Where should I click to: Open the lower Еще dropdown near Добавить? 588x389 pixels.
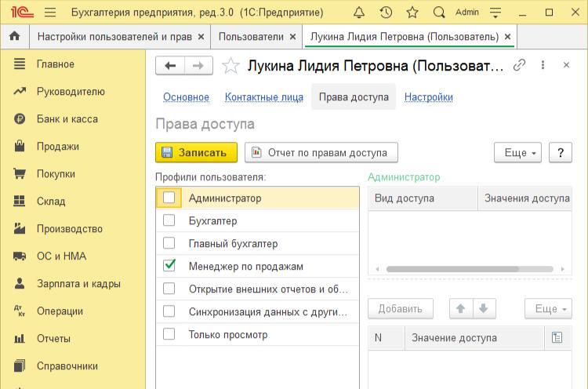click(549, 309)
